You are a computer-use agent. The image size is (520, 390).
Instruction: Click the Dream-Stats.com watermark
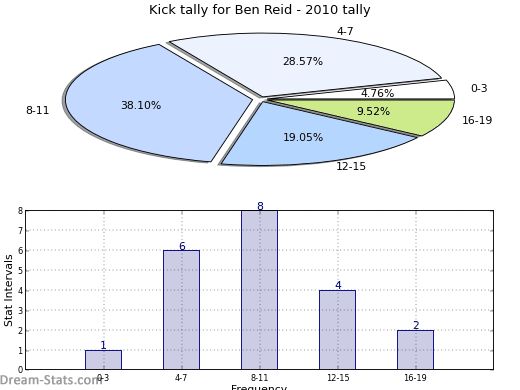coord(51,380)
